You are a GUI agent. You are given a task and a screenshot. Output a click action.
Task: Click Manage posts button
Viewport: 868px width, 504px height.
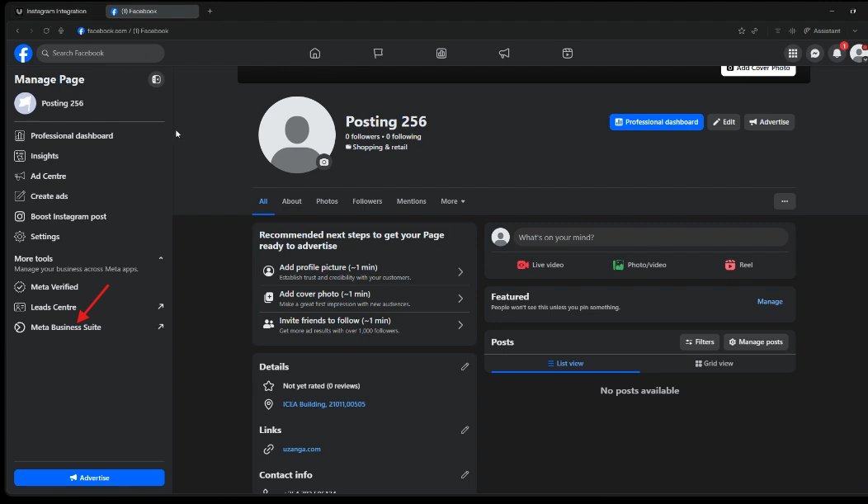point(756,341)
